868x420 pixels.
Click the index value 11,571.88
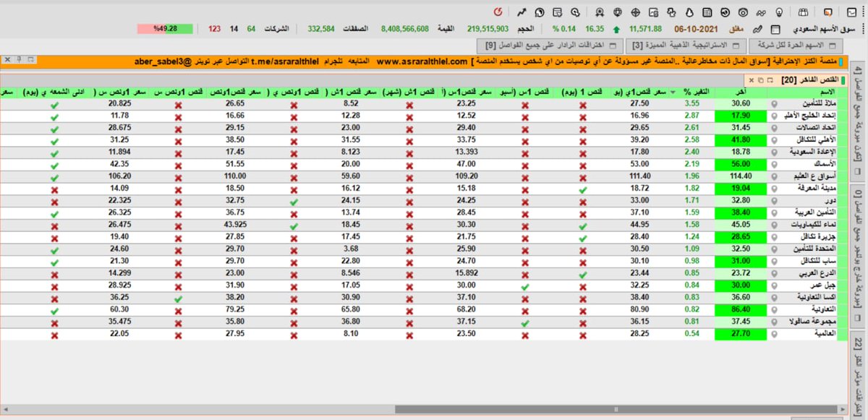click(x=646, y=29)
